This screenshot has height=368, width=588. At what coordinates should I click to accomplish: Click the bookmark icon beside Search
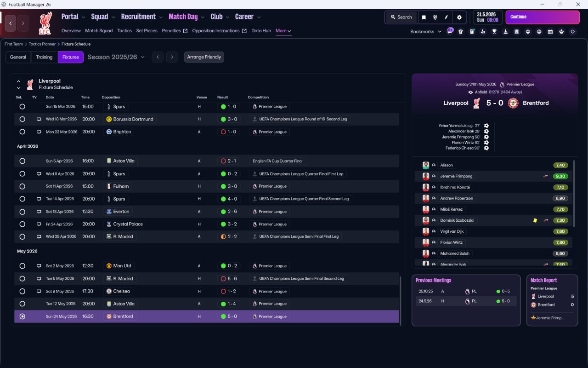(x=424, y=17)
